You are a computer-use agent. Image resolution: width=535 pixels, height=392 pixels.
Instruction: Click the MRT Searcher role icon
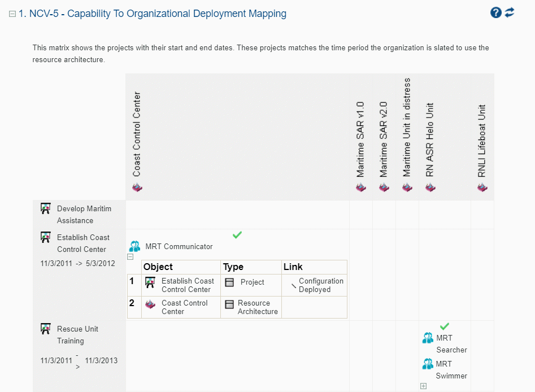pyautogui.click(x=428, y=338)
